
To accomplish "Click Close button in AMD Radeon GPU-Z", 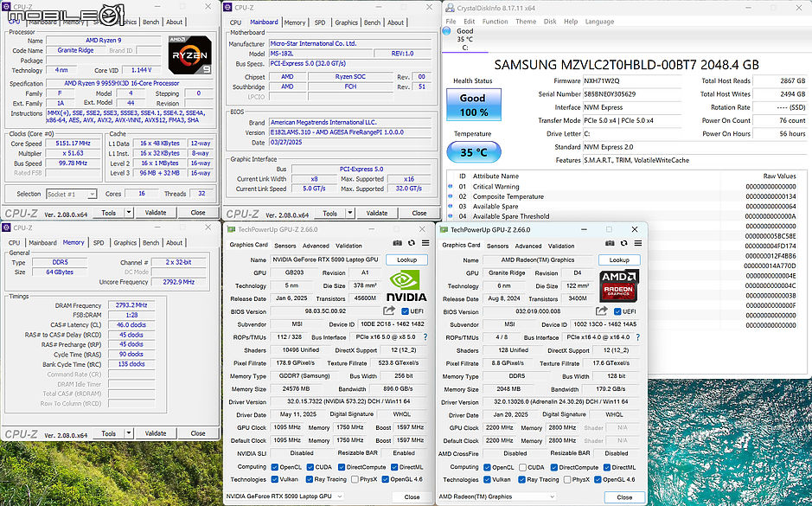I will click(x=624, y=496).
